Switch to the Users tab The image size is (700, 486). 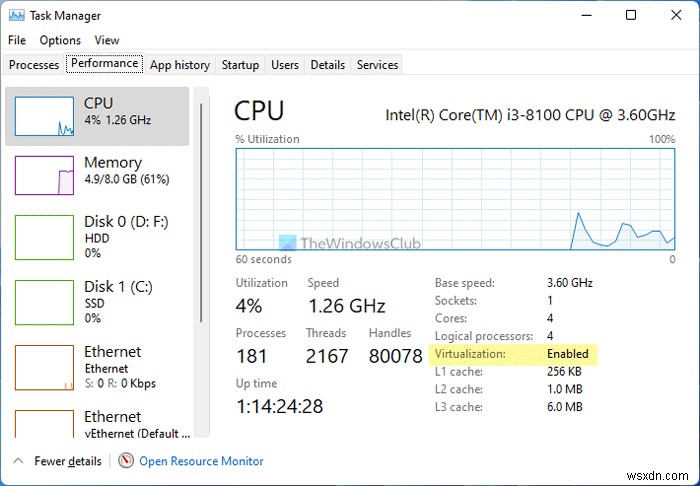point(285,65)
